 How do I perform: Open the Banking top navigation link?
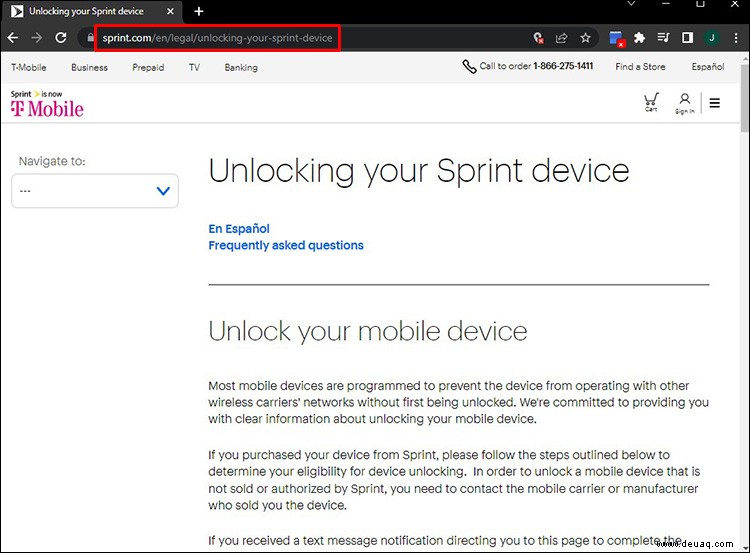click(241, 67)
